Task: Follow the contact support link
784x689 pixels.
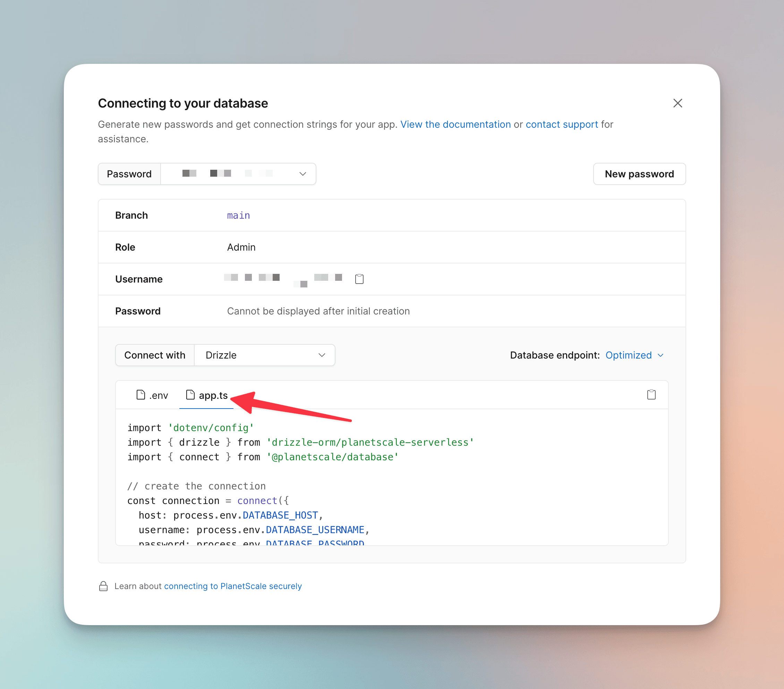Action: tap(562, 124)
